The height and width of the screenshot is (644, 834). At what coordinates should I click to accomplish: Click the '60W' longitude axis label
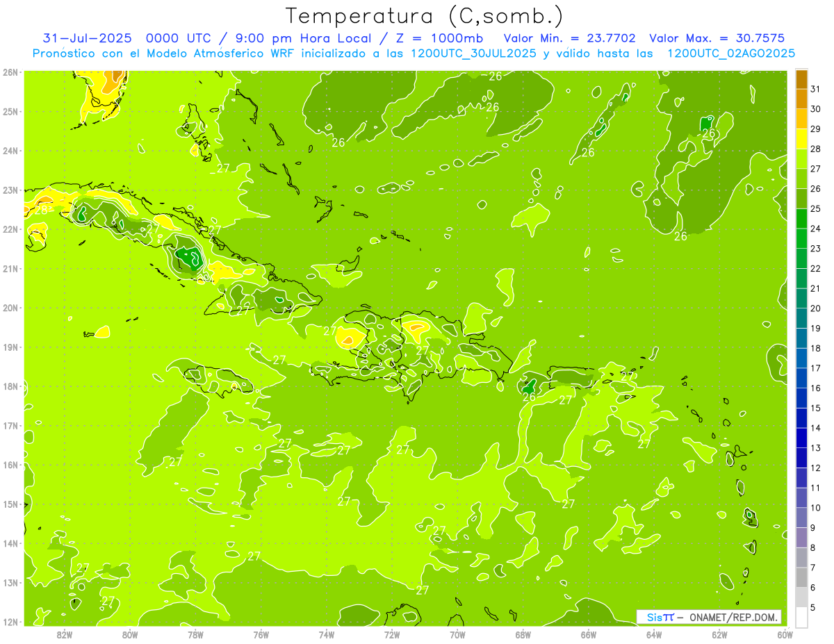(785, 634)
